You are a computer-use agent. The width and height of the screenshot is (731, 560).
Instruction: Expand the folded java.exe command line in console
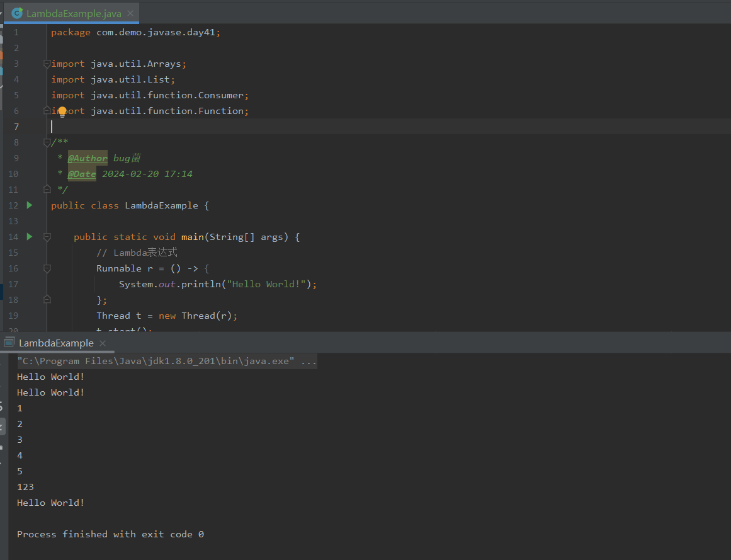pyautogui.click(x=167, y=361)
